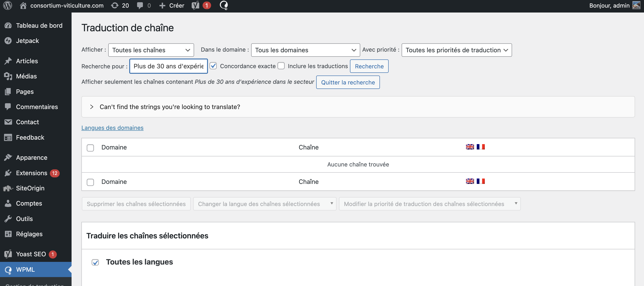Follow the Langues des domaines link
The image size is (644, 286).
[x=112, y=128]
